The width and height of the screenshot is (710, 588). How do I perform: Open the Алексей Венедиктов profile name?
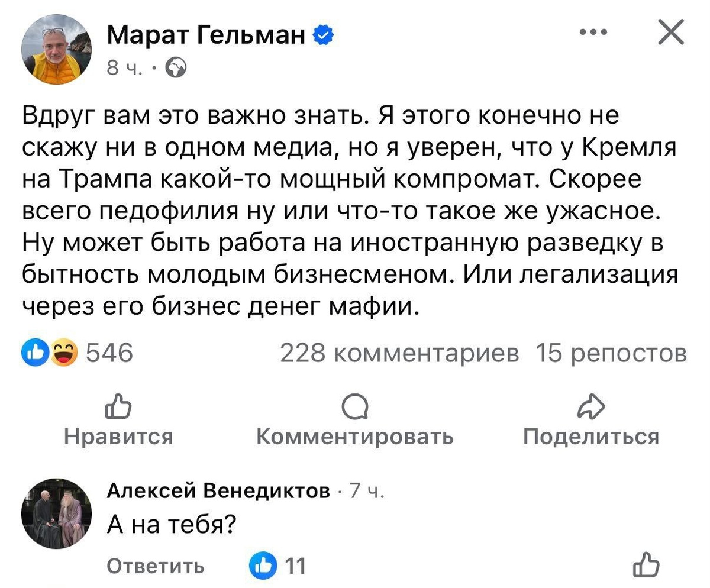click(219, 491)
